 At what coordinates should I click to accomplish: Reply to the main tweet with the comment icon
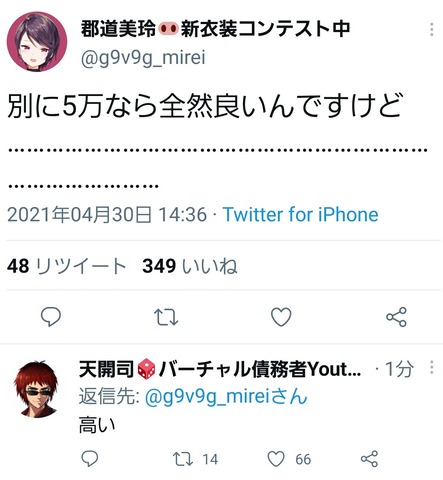[x=51, y=316]
